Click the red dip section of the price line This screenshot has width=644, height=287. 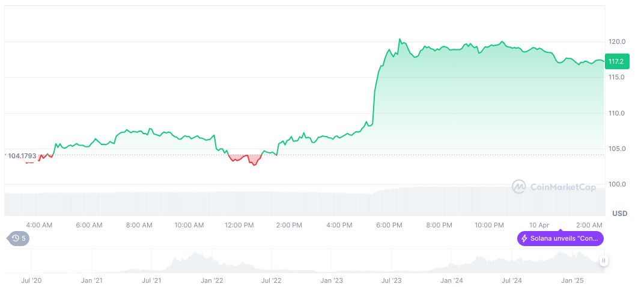pyautogui.click(x=245, y=159)
